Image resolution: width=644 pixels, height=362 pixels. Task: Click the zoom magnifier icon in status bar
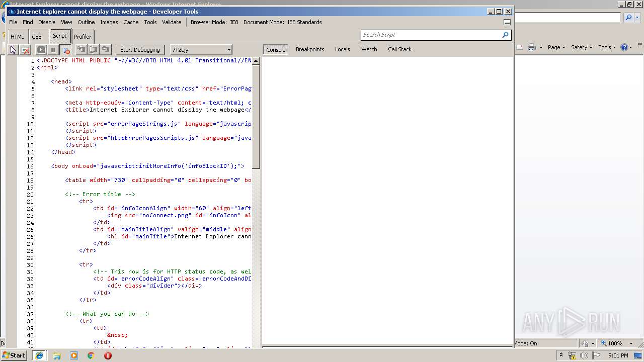(603, 343)
